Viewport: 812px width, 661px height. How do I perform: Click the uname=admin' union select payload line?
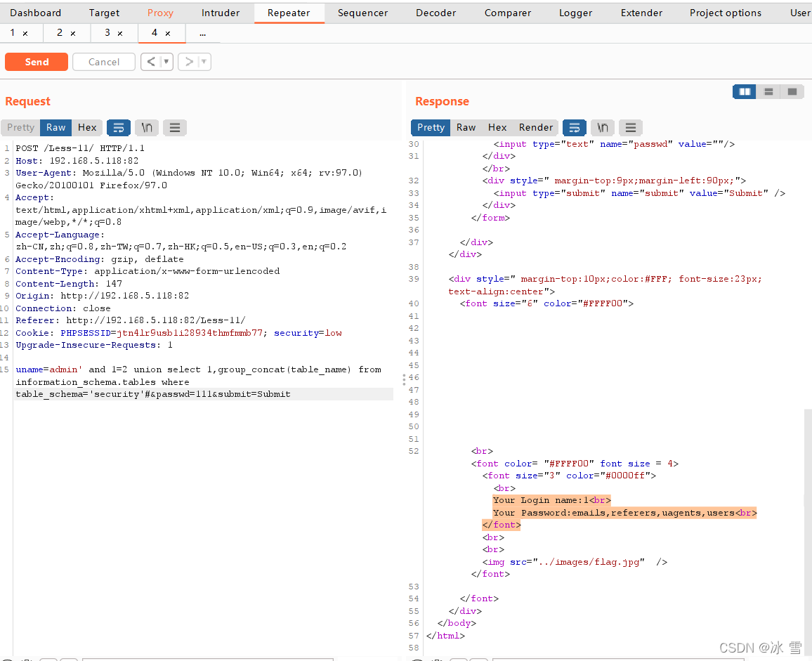(x=198, y=370)
